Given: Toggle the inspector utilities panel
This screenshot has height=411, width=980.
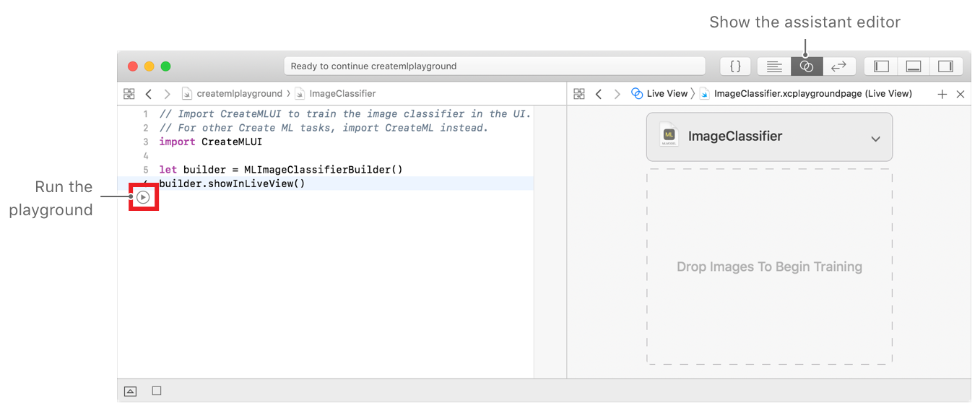Looking at the screenshot, I should coord(945,66).
